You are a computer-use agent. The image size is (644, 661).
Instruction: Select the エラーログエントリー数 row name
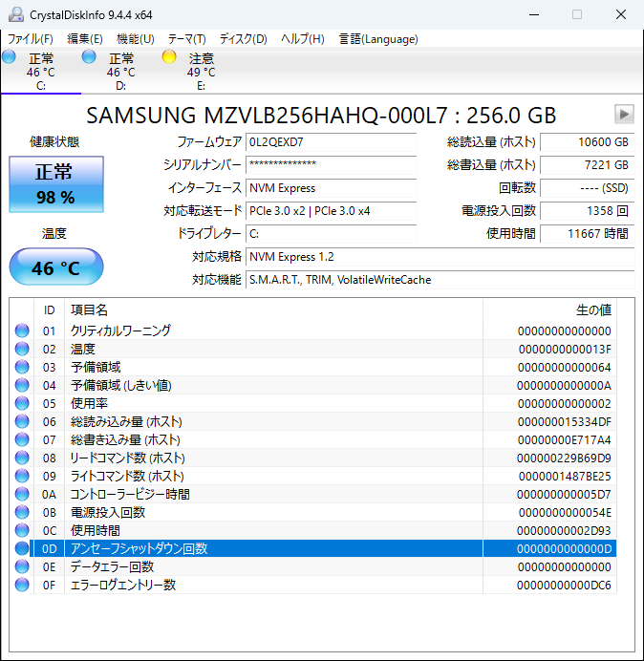pos(122,585)
